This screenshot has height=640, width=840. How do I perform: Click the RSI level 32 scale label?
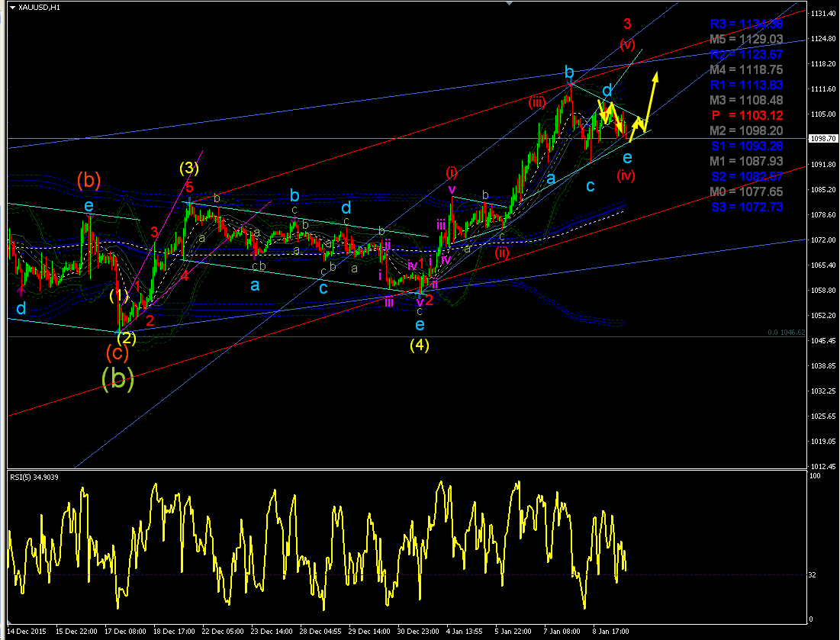point(813,574)
